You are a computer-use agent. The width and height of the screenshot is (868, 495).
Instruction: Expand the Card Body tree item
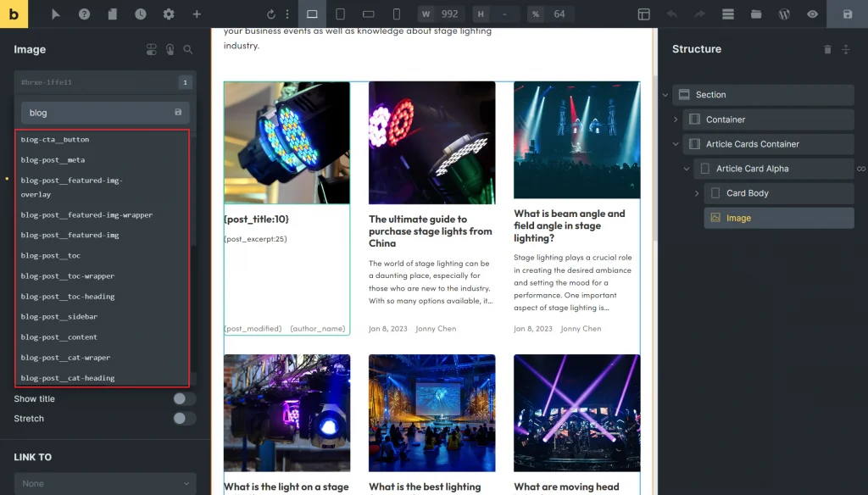click(x=697, y=193)
